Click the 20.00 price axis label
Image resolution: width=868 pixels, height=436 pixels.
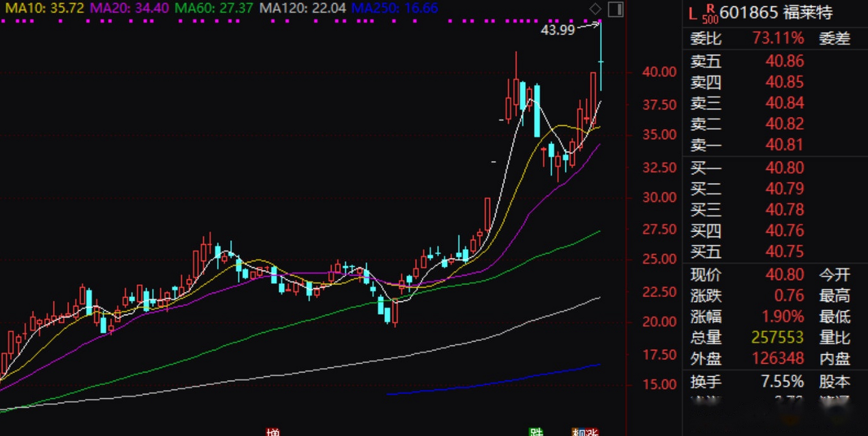[659, 322]
